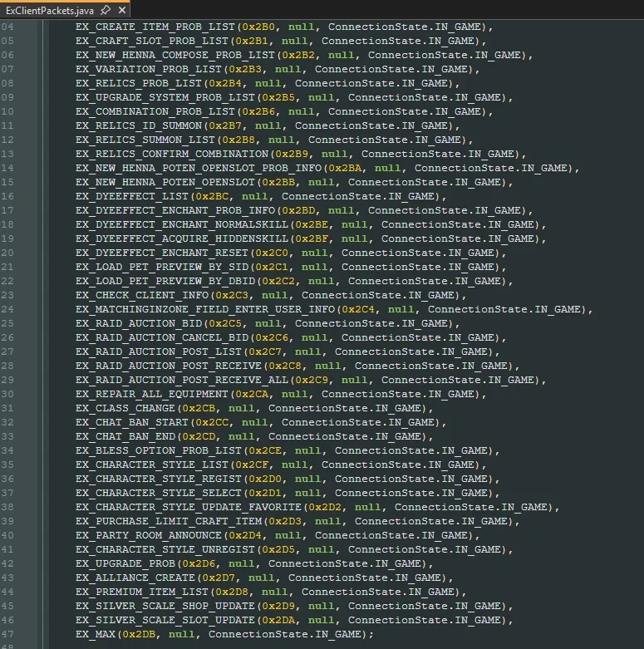Click EX_RELICS_ID_SUMMON identifier
The height and width of the screenshot is (649, 644).
point(139,125)
